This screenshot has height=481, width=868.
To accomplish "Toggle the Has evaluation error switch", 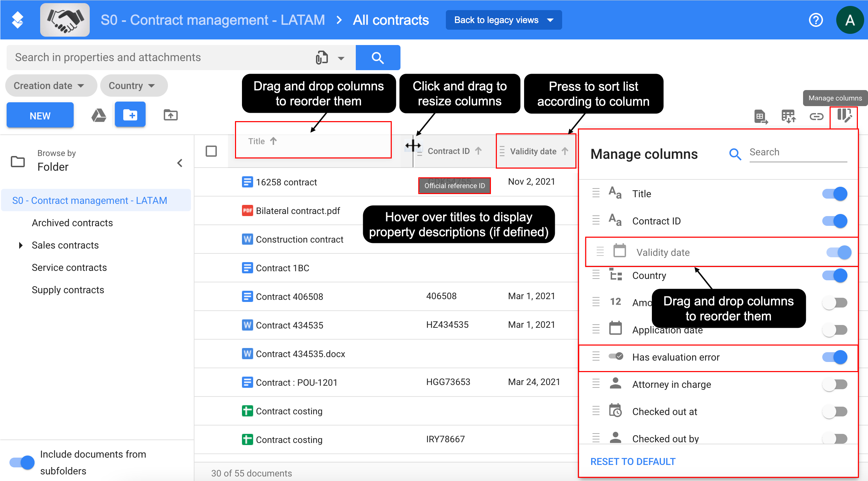I will [835, 357].
